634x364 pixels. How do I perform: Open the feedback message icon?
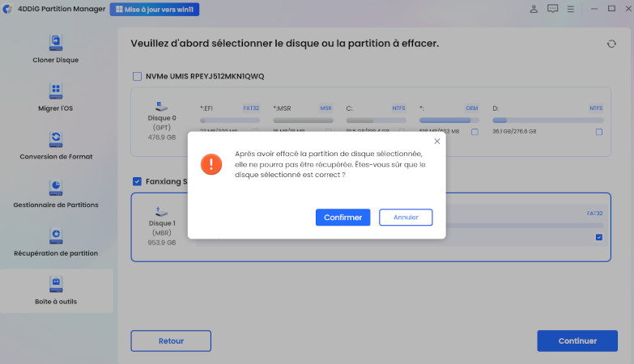click(x=552, y=8)
